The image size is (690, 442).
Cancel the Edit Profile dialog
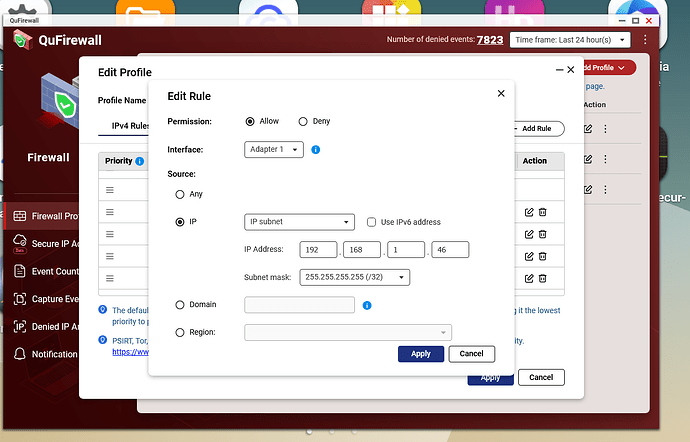[x=541, y=377]
